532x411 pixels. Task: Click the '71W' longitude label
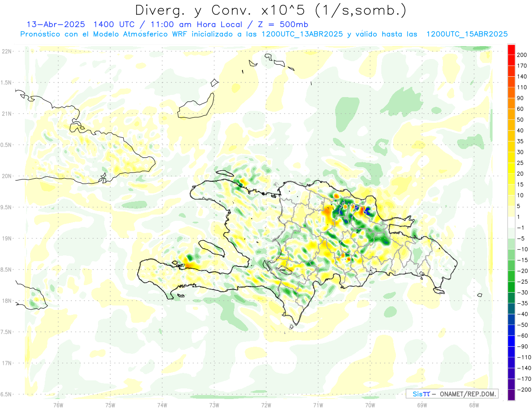[318, 405]
